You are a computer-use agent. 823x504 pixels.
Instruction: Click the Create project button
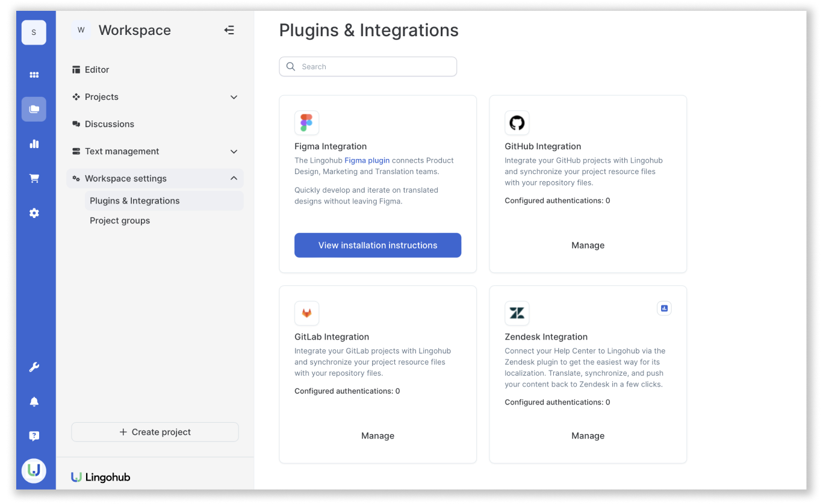(155, 432)
